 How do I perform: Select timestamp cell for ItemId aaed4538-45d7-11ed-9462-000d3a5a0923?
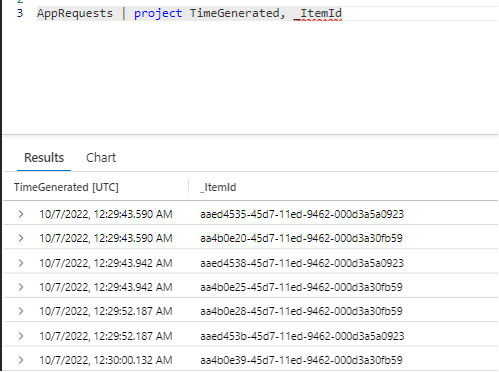click(106, 263)
